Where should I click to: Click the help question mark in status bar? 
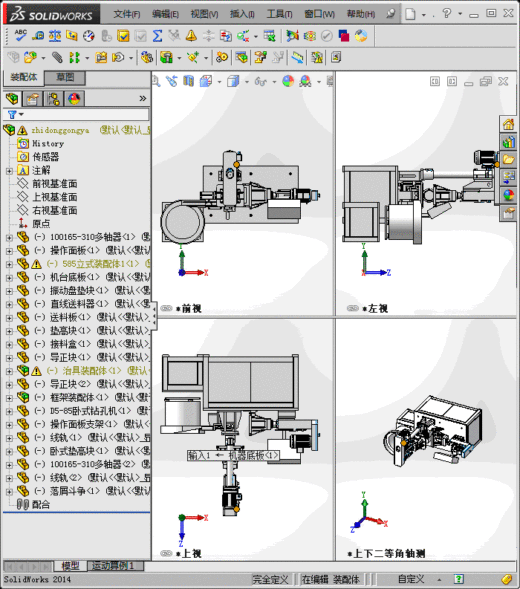458,579
